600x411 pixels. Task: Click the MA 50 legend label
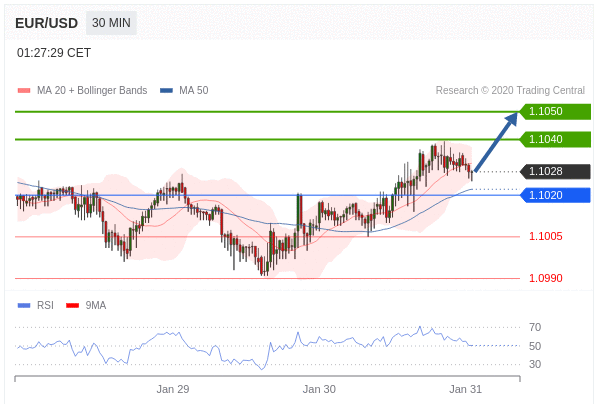194,90
